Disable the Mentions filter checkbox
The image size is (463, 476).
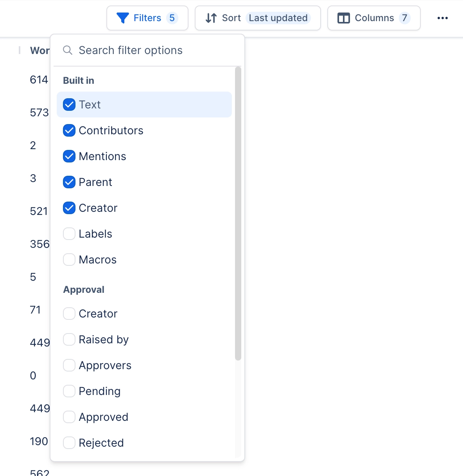[69, 156]
